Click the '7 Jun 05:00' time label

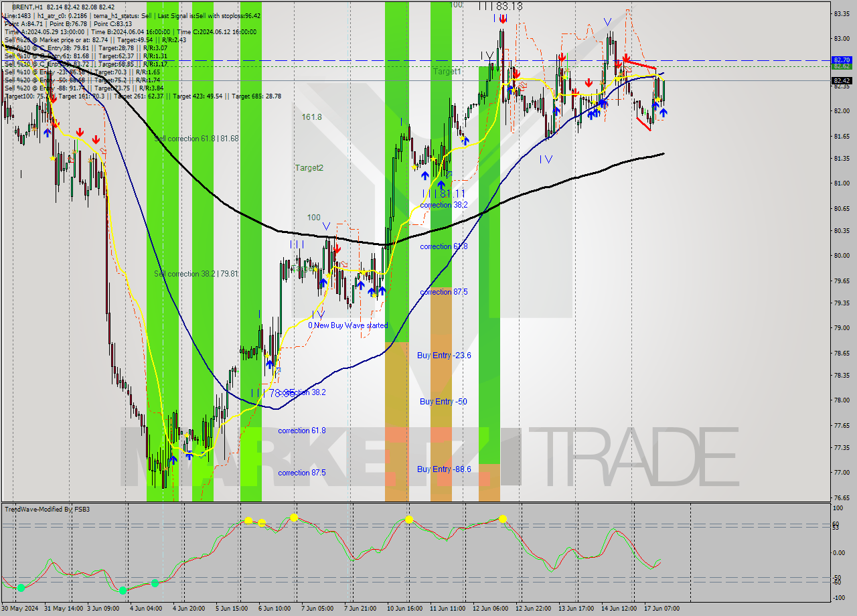pyautogui.click(x=317, y=609)
